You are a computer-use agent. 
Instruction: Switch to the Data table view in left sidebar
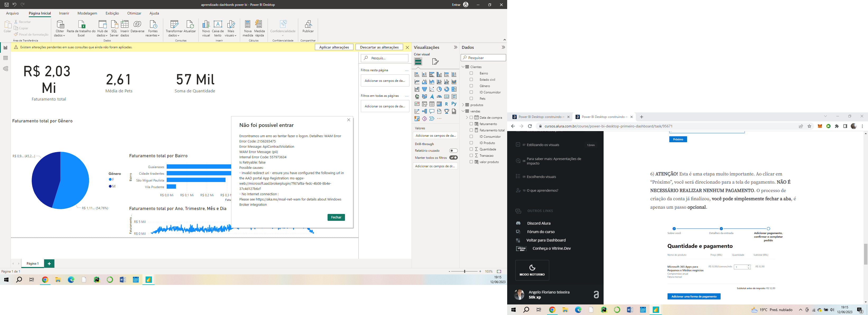(5, 58)
